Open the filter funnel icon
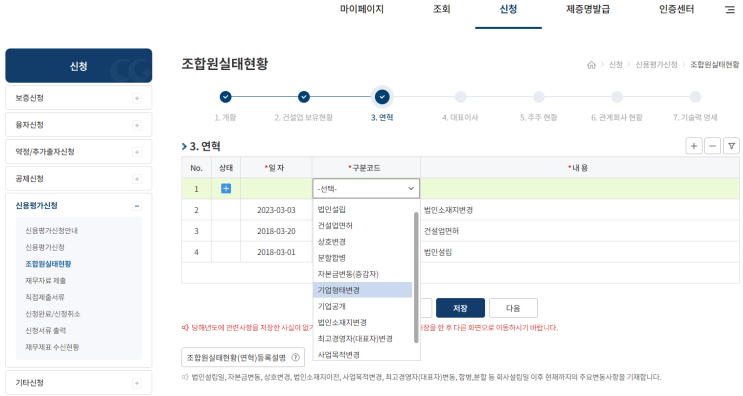The image size is (743, 396). [731, 146]
